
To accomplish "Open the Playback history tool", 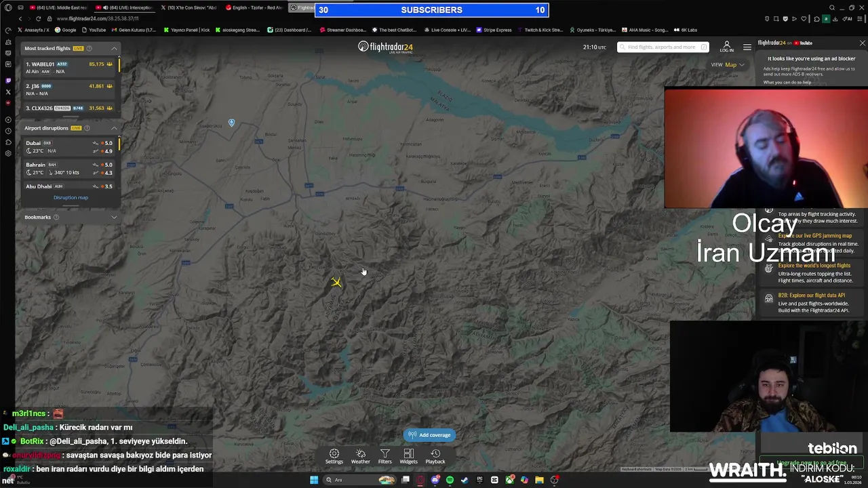I will point(435,456).
